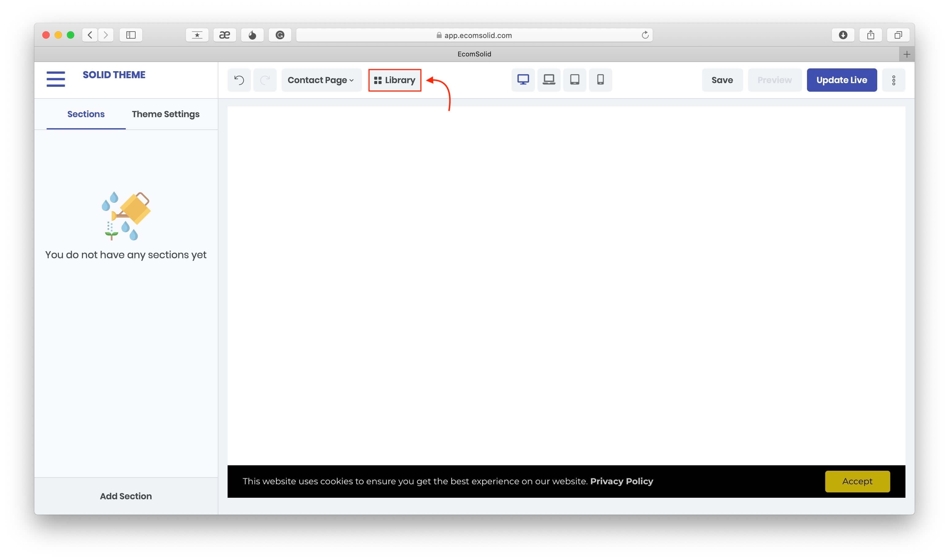Go back in Safari history
Screen dimensions: 949x560
tap(90, 35)
